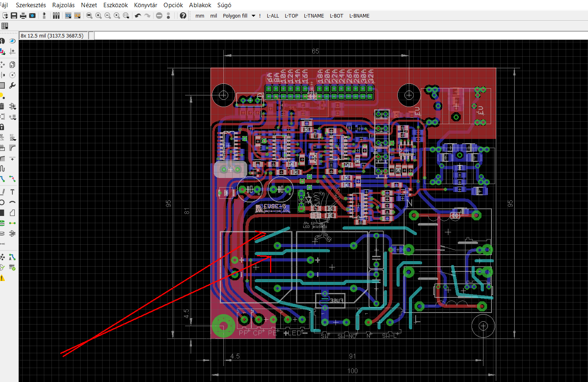Click the L-BNAME layer button
Screen dimensions: 588x382
(359, 16)
